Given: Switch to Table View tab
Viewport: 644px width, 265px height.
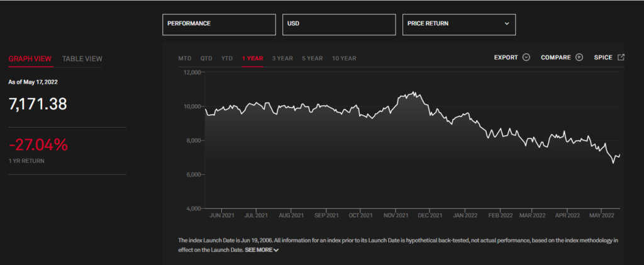Looking at the screenshot, I should (82, 59).
